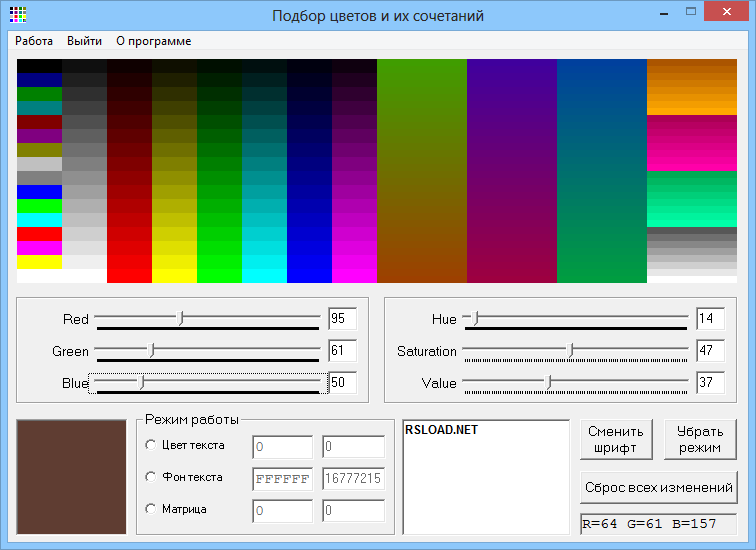Pick the brightest cyan at the bottom of the cyan shade column
This screenshot has width=756, height=550.
[264, 276]
